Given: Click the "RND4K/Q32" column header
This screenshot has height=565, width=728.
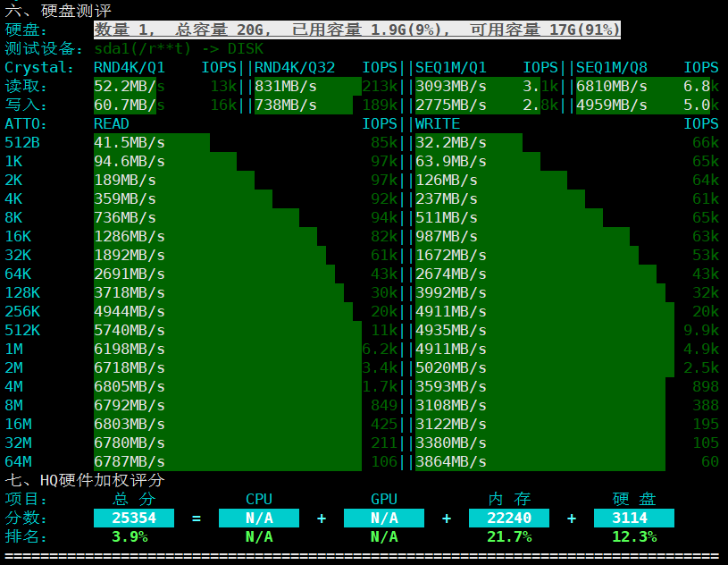Looking at the screenshot, I should pyautogui.click(x=295, y=67).
